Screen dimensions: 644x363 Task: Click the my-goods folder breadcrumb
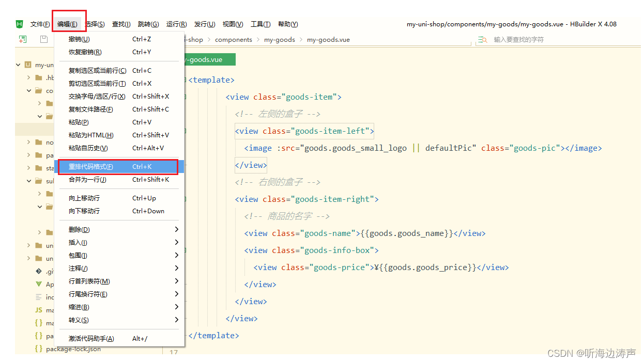pyautogui.click(x=280, y=40)
